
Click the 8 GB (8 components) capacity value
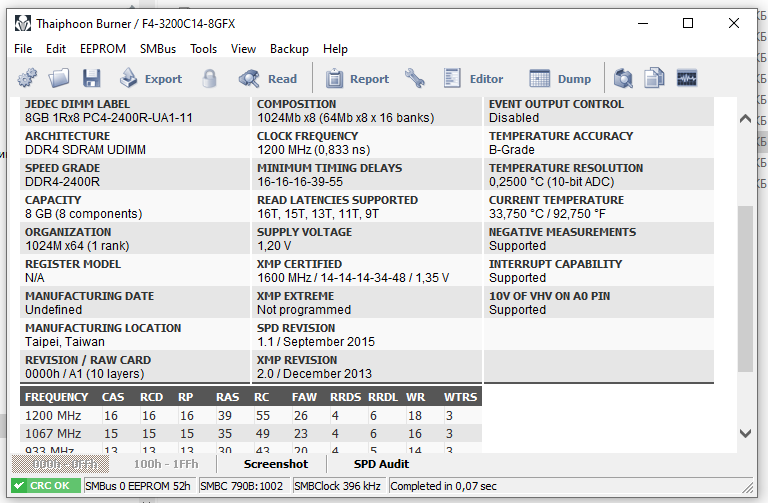(83, 214)
